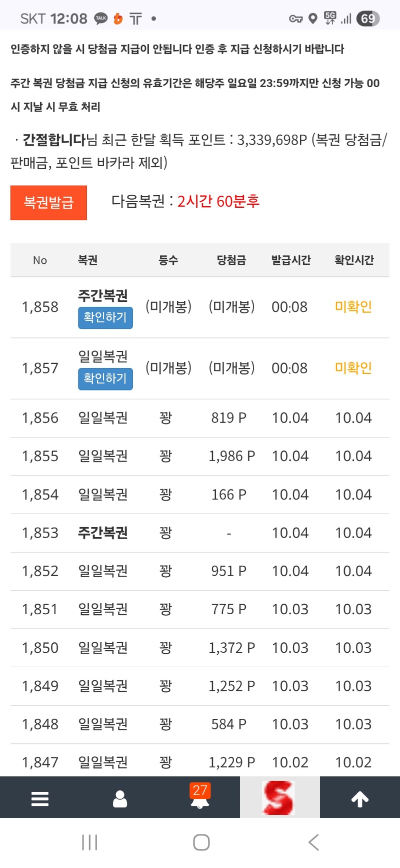Image resolution: width=400 pixels, height=868 pixels.
Task: Tap the scroll-to-top arrow icon
Action: (360, 799)
